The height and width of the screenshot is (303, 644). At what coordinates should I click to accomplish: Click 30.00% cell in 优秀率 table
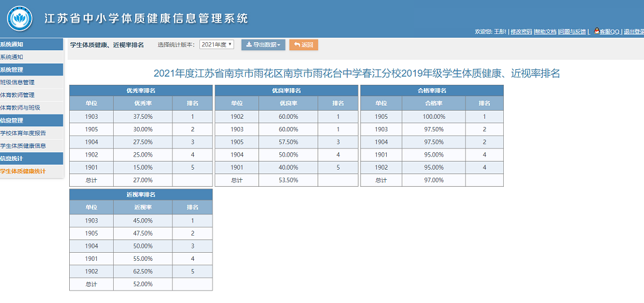tap(143, 129)
